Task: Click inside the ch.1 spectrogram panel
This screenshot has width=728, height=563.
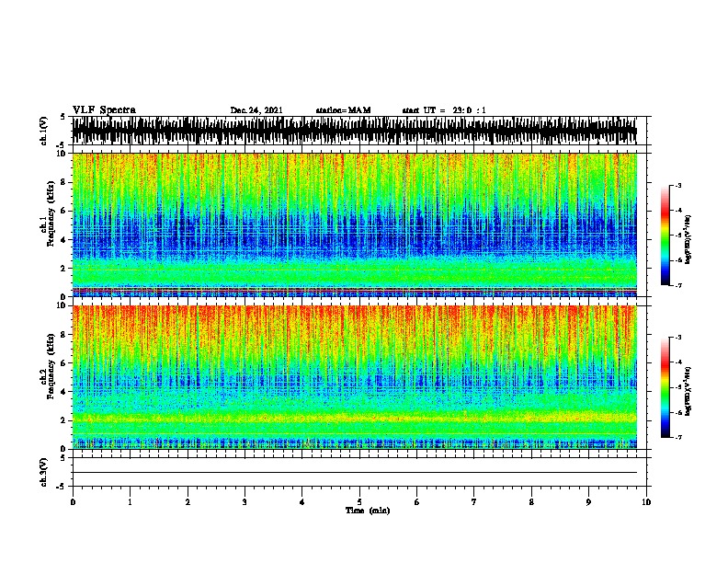Action: [355, 224]
